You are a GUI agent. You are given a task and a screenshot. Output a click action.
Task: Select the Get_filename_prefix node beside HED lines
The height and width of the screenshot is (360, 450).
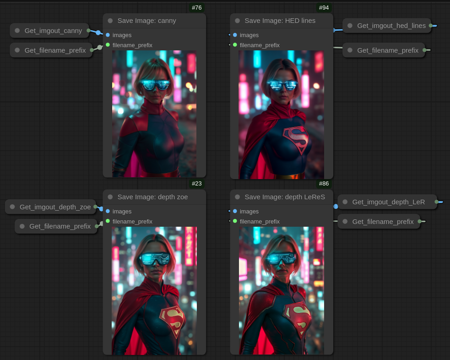coord(384,50)
